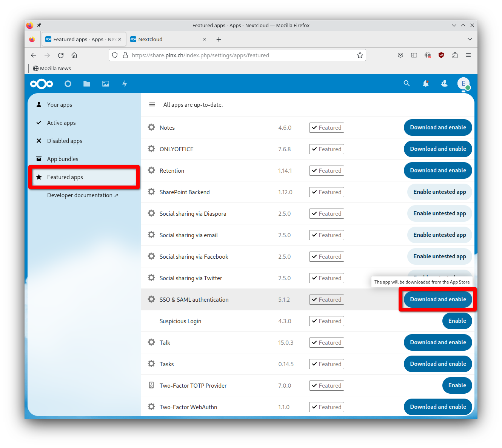This screenshot has height=448, width=502.
Task: Open the Activity lightning icon
Action: point(125,84)
